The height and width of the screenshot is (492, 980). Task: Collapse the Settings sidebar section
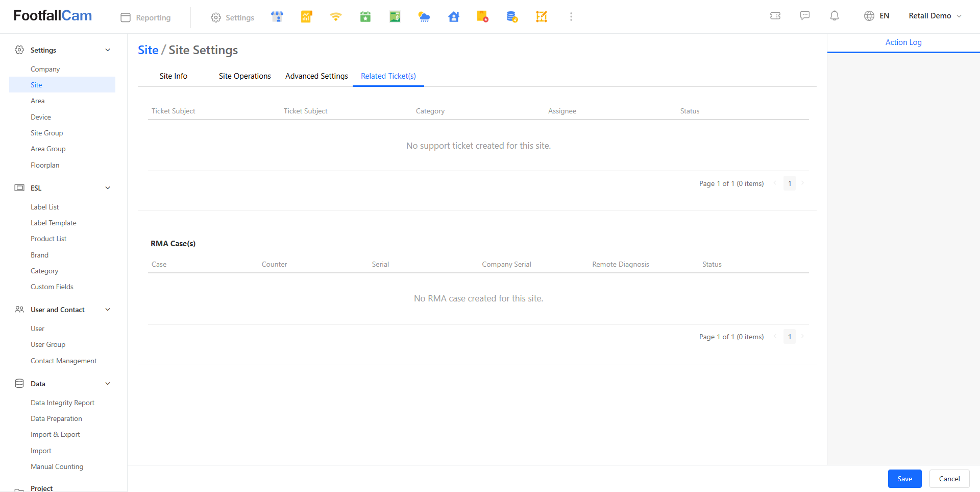[x=108, y=50]
